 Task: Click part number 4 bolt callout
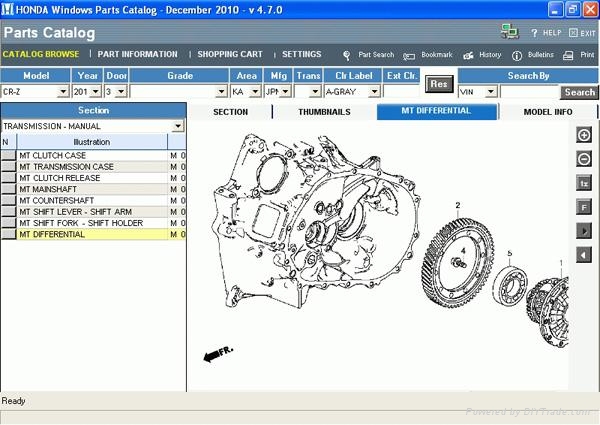[x=463, y=251]
